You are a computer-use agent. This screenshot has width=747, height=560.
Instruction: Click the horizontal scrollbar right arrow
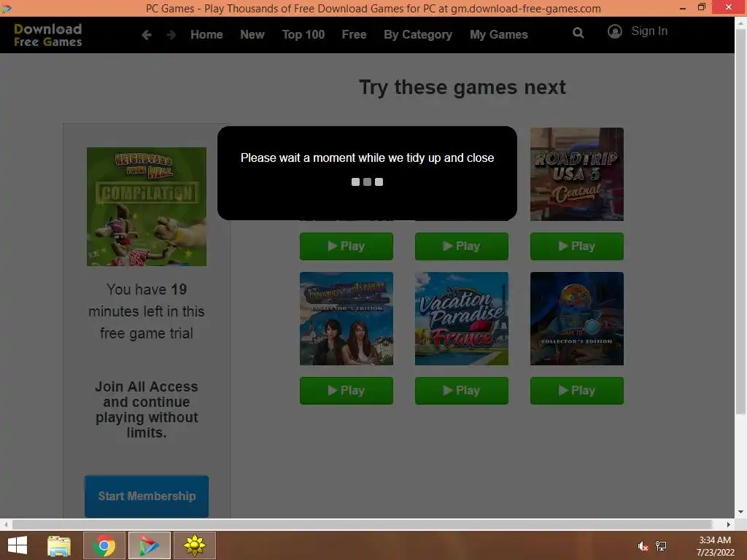(x=729, y=524)
